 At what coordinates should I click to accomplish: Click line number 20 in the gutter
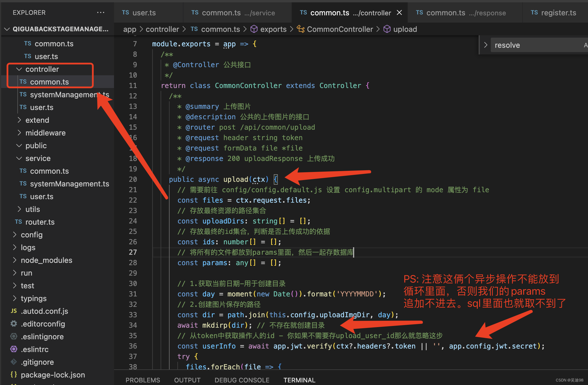click(x=133, y=179)
